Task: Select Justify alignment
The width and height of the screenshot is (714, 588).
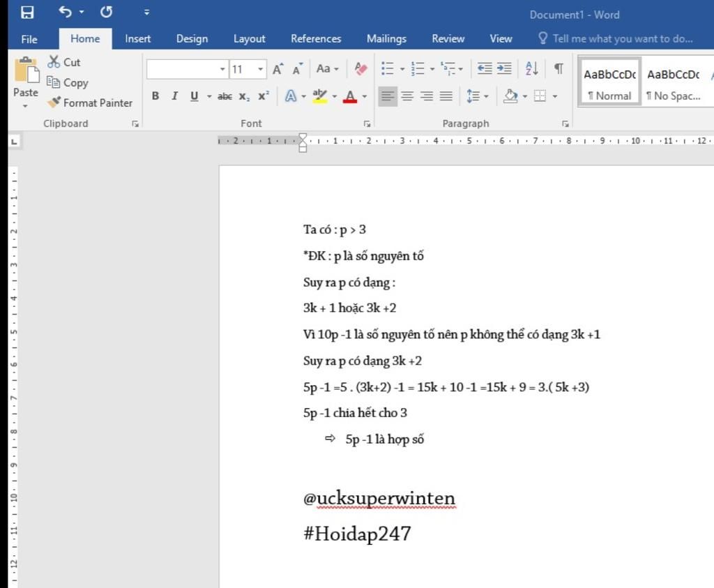Action: coord(446,96)
